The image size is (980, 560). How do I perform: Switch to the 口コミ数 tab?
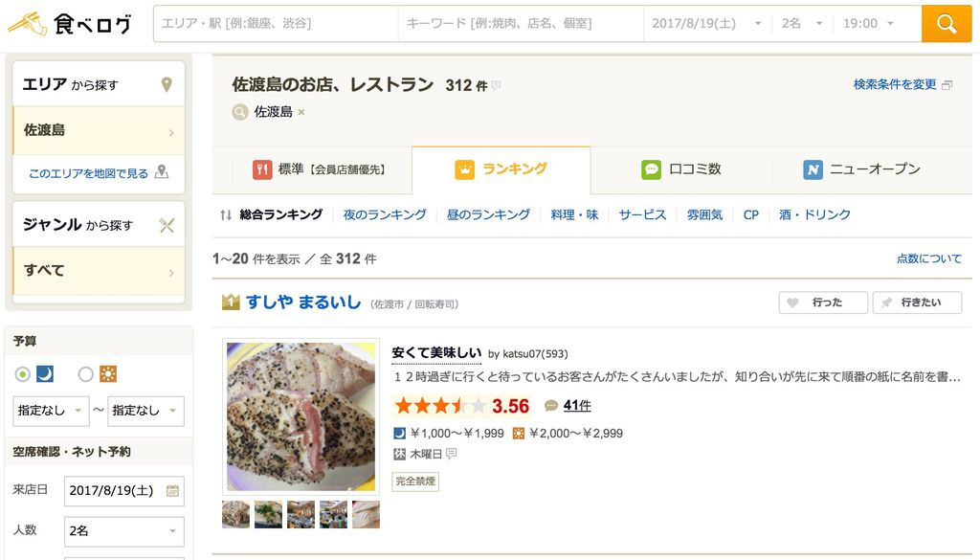click(681, 169)
